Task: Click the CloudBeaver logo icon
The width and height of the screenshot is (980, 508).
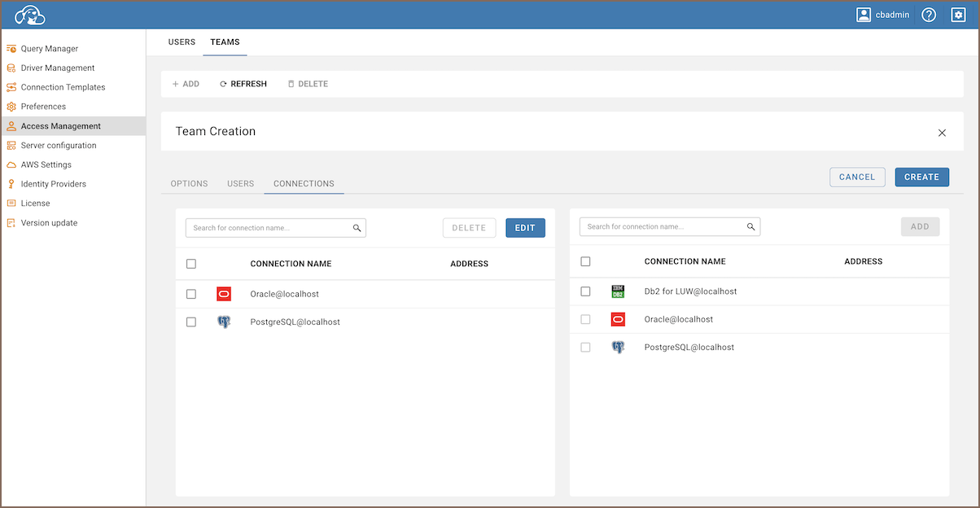Action: point(30,15)
